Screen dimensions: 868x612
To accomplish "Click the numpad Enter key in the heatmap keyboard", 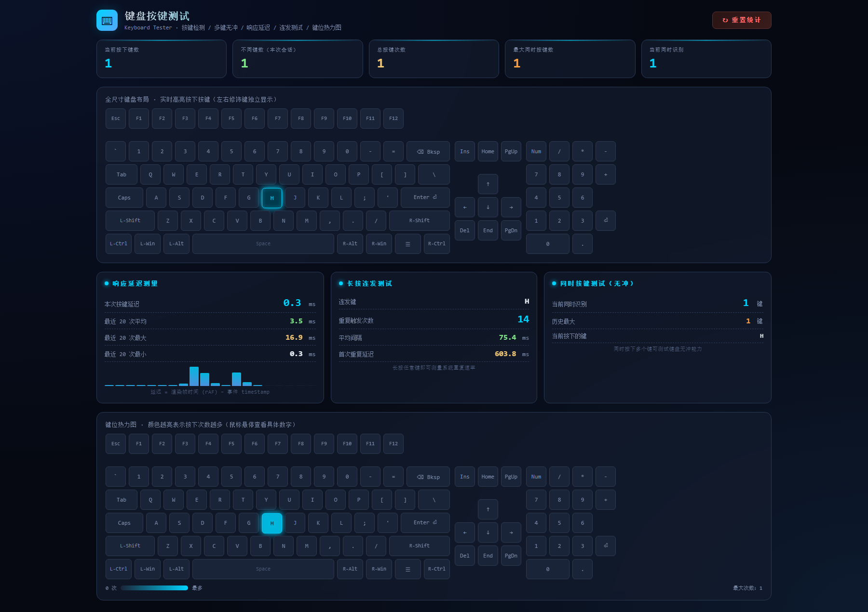I will pyautogui.click(x=606, y=546).
